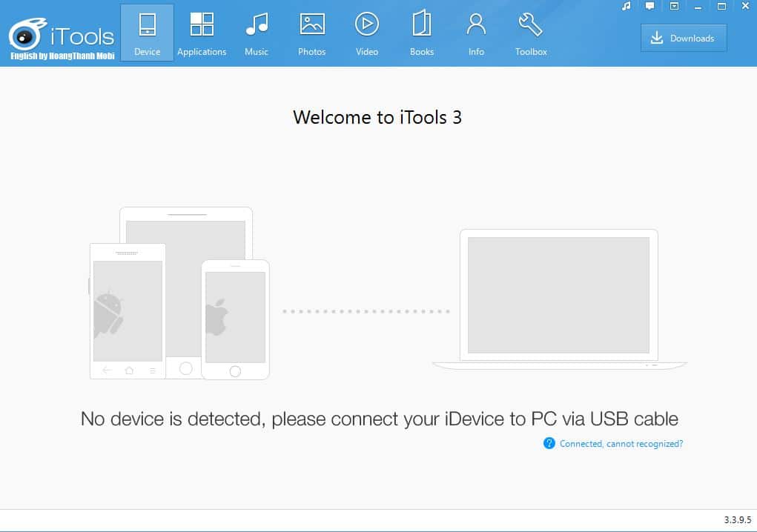Click the iPhone illustration with Apple logo
Viewport: 757px width, 532px height.
click(x=235, y=320)
